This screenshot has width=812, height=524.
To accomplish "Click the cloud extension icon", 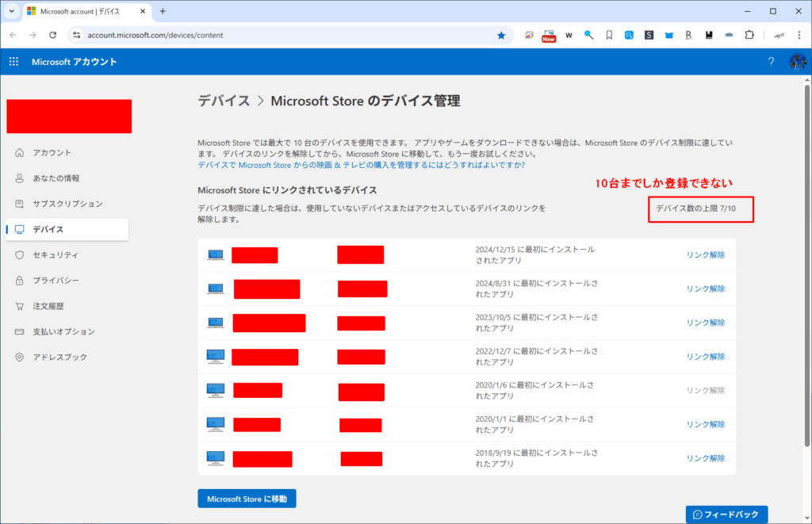I will 730,35.
